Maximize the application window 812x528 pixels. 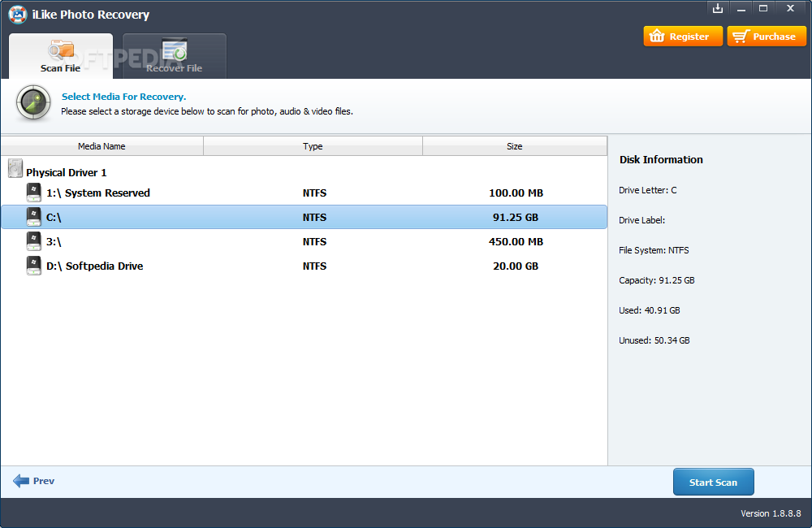(x=763, y=8)
